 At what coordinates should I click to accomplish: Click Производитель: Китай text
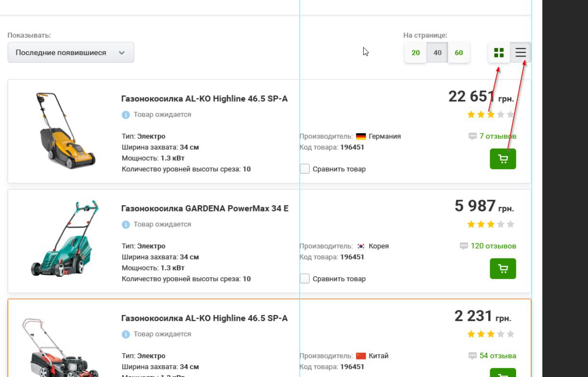click(344, 356)
